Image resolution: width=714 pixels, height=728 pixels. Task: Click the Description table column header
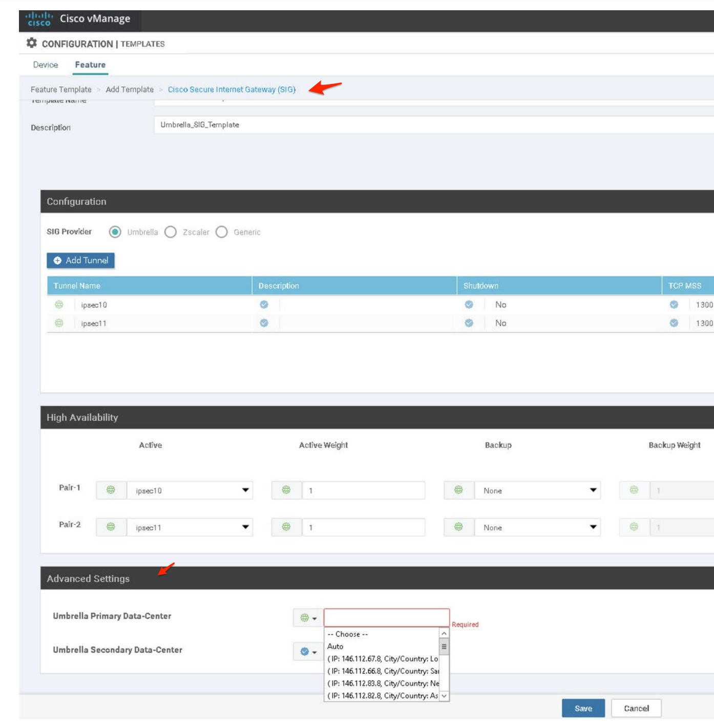[354, 286]
